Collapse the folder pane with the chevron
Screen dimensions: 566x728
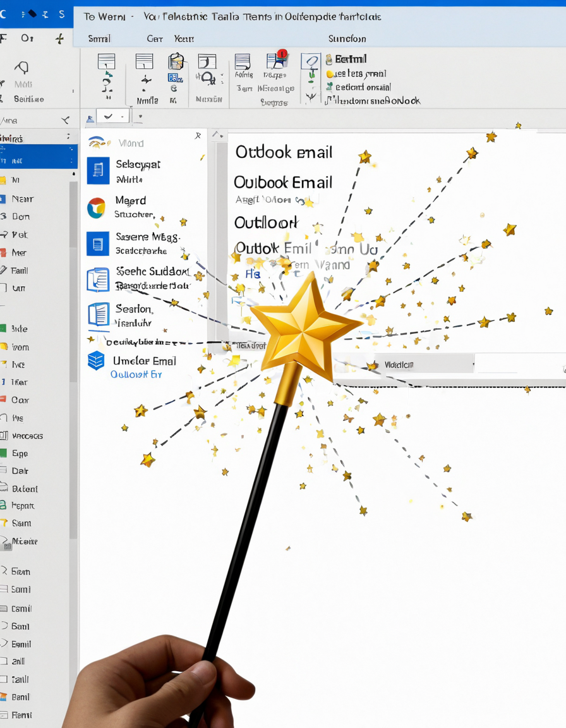click(66, 120)
